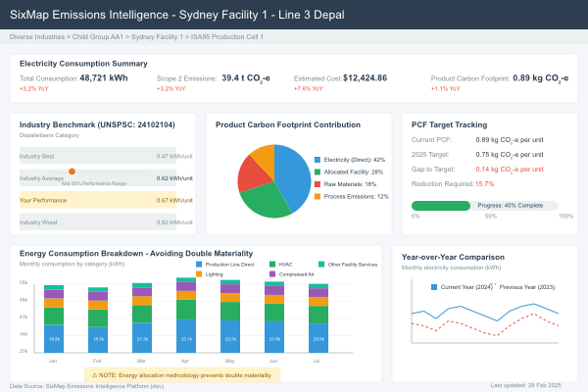This screenshot has height=392, width=588.
Task: Click the Allocated Facility legend swatch
Action: [x=318, y=171]
